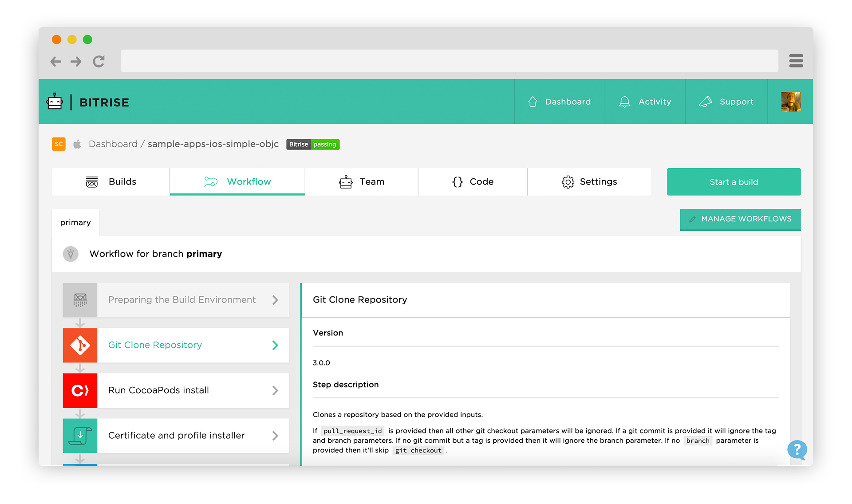Open Dashboard from the top navigation
The width and height of the screenshot is (852, 504).
pos(559,102)
